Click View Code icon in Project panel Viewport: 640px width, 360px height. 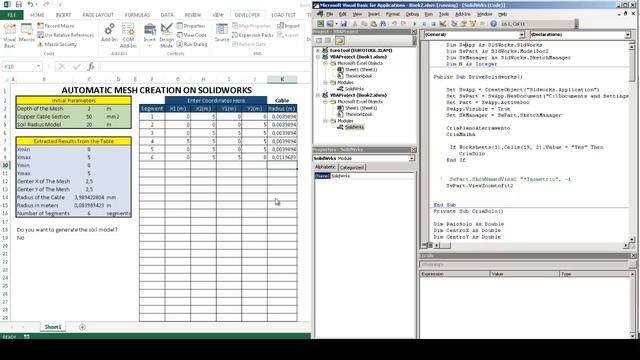coord(319,40)
